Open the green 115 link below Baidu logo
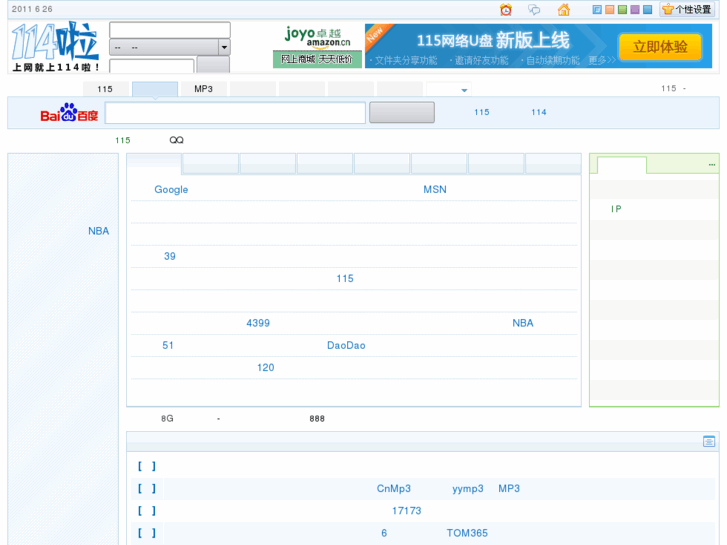Viewport: 727px width, 545px height. (x=123, y=140)
